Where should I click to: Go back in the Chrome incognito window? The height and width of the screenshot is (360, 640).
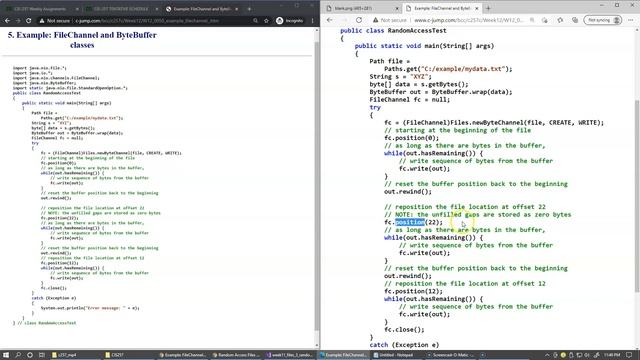click(7, 20)
